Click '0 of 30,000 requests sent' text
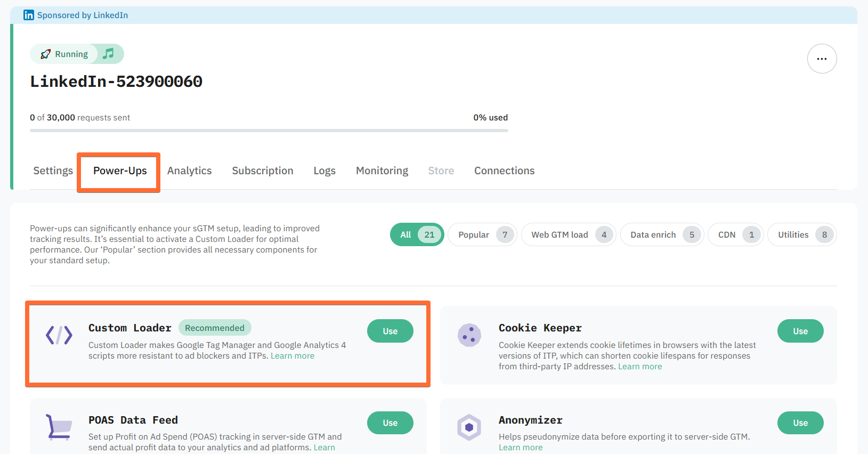Image resolution: width=868 pixels, height=454 pixels. 80,117
